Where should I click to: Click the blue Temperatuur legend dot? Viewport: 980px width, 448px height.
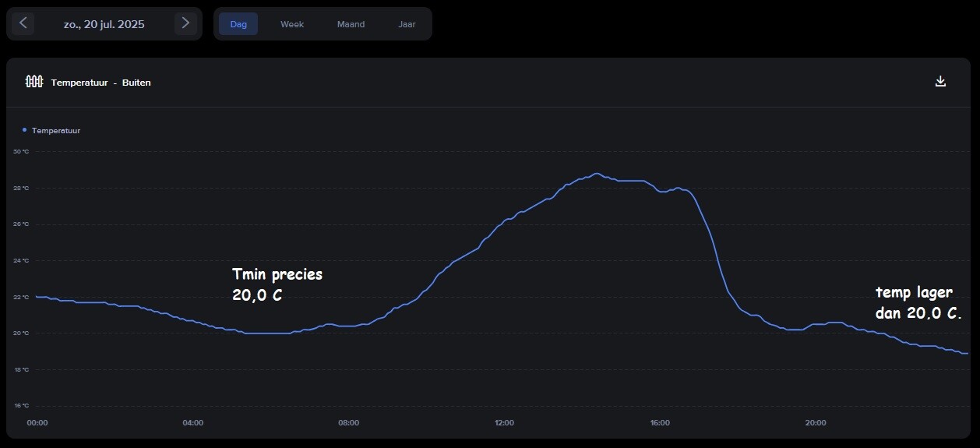pos(25,130)
